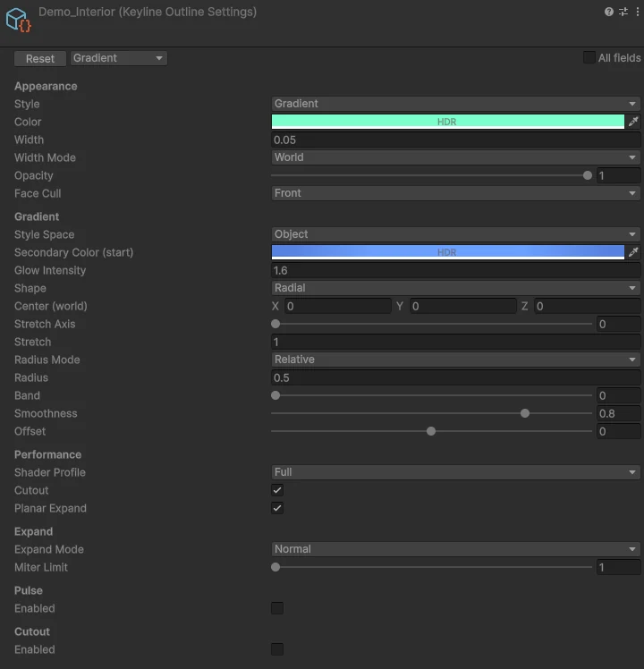Open the inspector help icon
Image resolution: width=644 pixels, height=669 pixels.
click(609, 12)
